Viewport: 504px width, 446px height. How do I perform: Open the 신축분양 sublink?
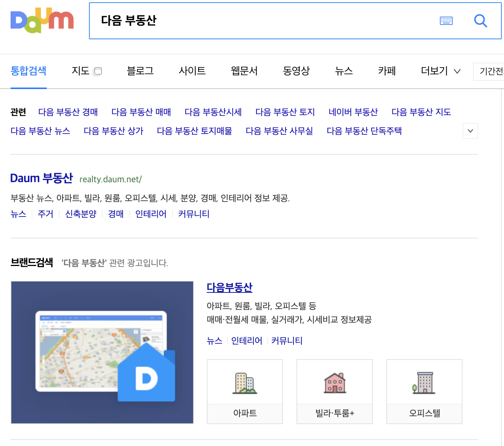pos(81,214)
